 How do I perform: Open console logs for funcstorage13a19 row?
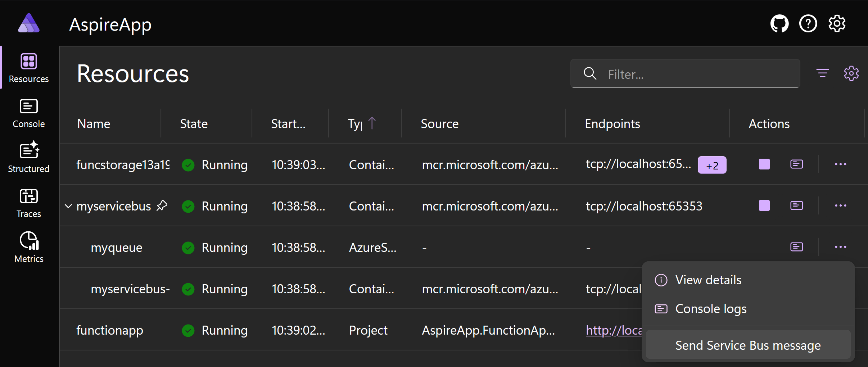click(796, 164)
